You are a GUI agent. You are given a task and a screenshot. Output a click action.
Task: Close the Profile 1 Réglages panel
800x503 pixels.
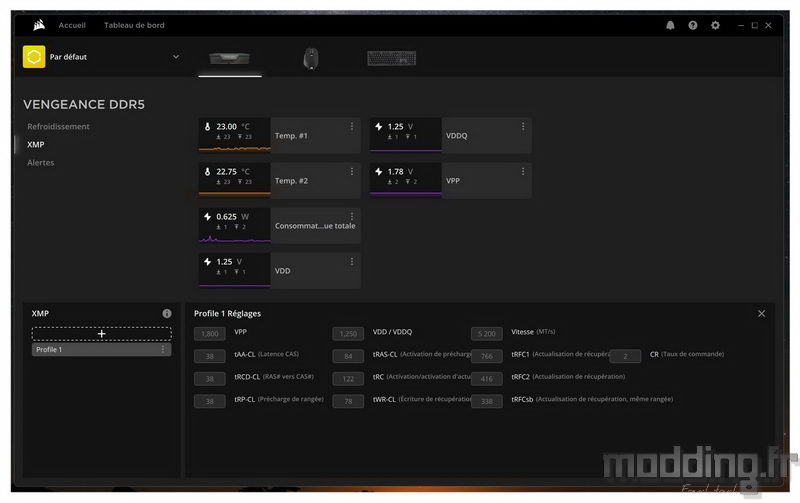(x=761, y=313)
